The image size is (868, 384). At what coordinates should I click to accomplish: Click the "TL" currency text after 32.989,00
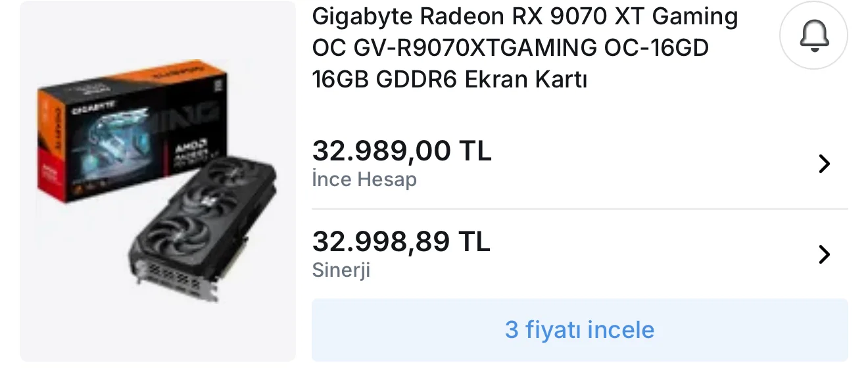point(475,152)
